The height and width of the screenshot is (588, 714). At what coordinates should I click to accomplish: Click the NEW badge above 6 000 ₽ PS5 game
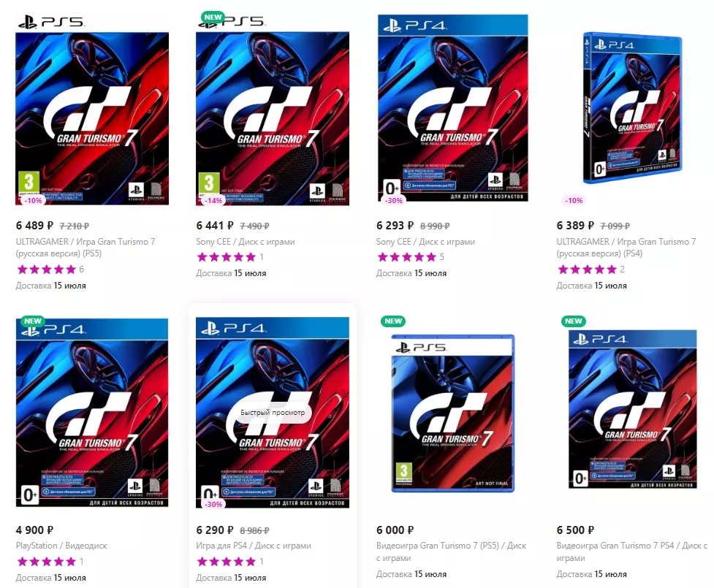coord(393,321)
